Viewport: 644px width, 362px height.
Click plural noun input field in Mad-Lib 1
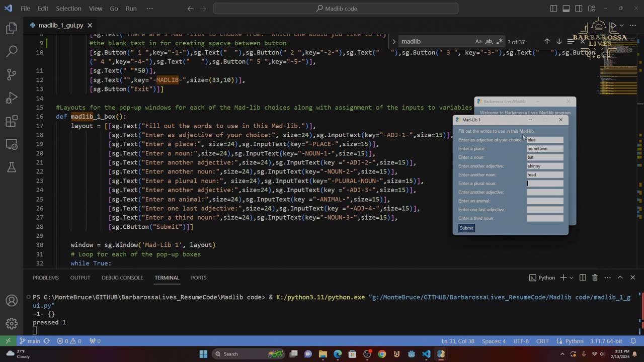point(545,184)
